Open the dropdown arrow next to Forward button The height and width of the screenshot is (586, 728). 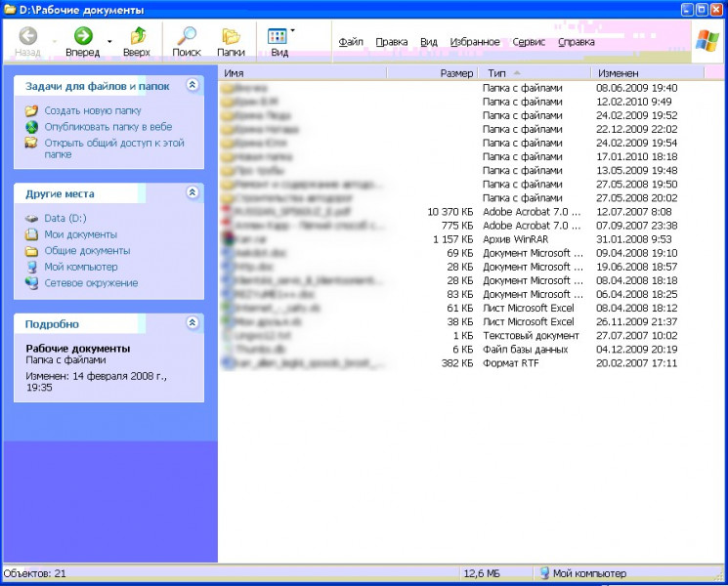(109, 41)
